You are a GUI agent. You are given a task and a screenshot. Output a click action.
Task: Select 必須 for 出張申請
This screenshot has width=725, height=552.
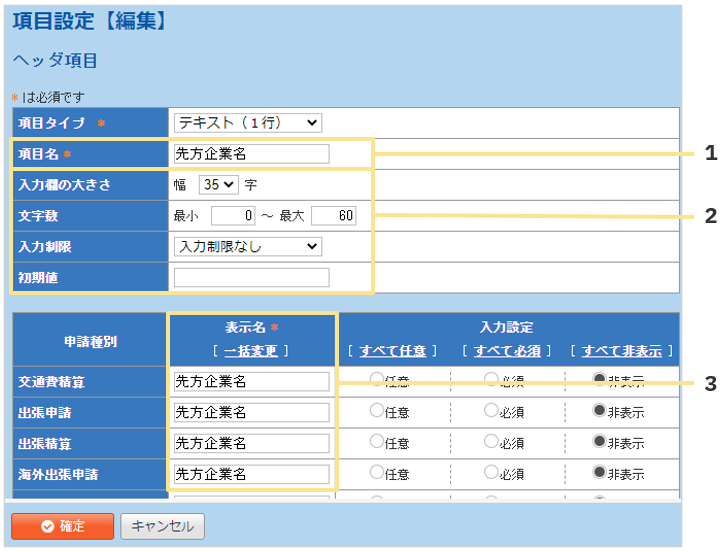pos(491,410)
